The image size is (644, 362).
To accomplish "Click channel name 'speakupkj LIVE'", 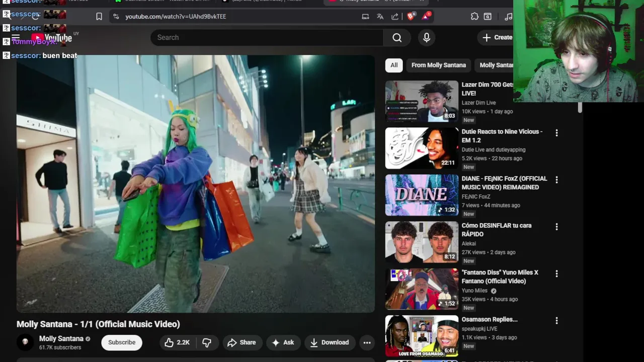I will (x=479, y=329).
